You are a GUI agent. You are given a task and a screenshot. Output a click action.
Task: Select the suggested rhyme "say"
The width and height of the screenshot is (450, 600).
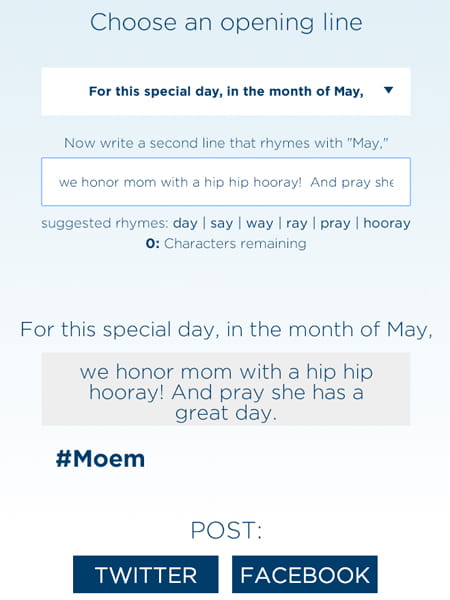[x=222, y=223]
